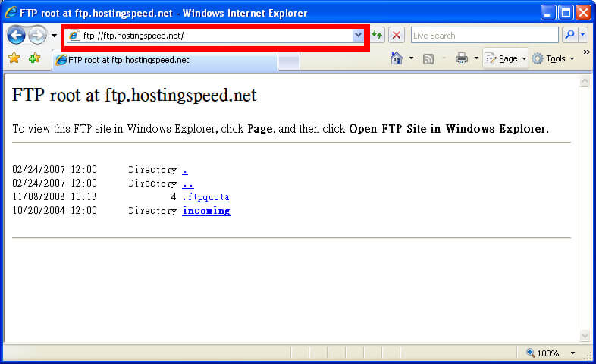Click the Home page icon
Image resolution: width=596 pixels, height=364 pixels.
coord(397,58)
